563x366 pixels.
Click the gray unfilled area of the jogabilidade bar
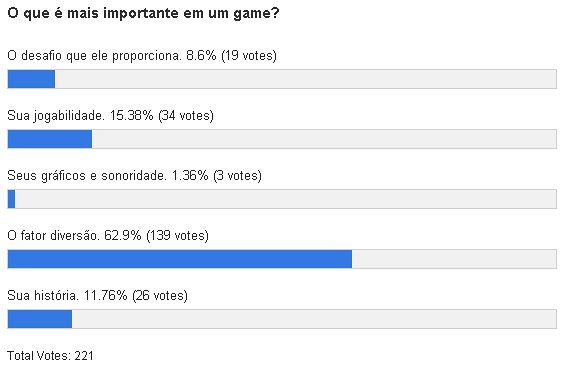tap(324, 139)
